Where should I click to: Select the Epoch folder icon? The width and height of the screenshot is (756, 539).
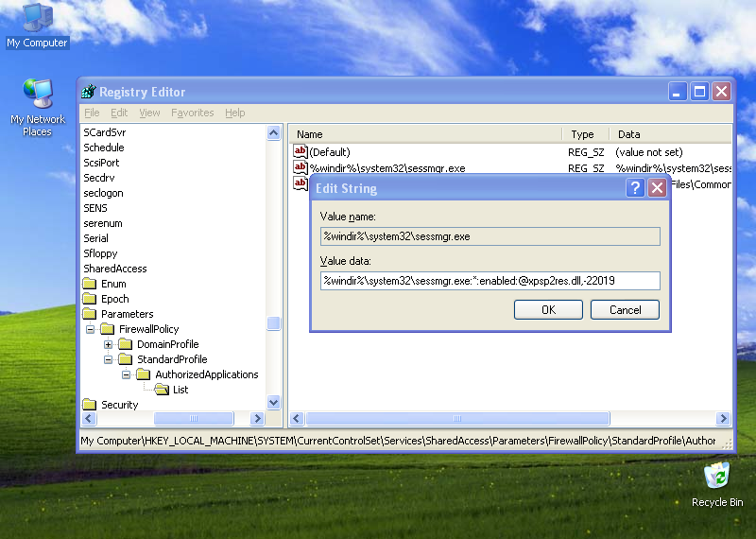[89, 298]
